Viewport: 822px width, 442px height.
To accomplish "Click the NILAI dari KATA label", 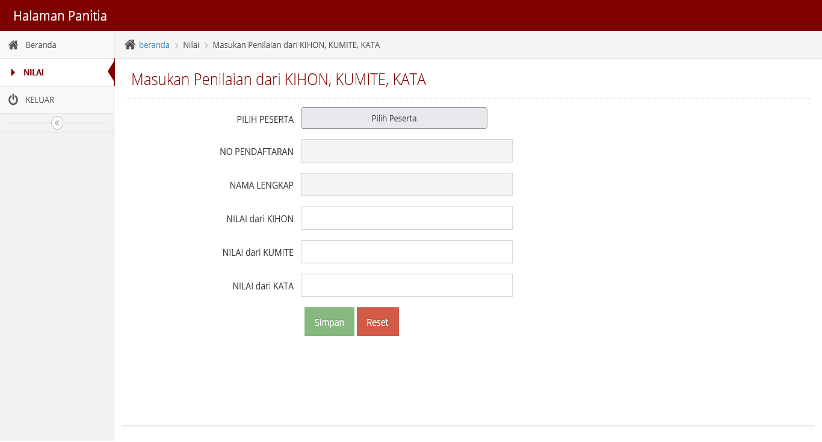I will (x=263, y=286).
